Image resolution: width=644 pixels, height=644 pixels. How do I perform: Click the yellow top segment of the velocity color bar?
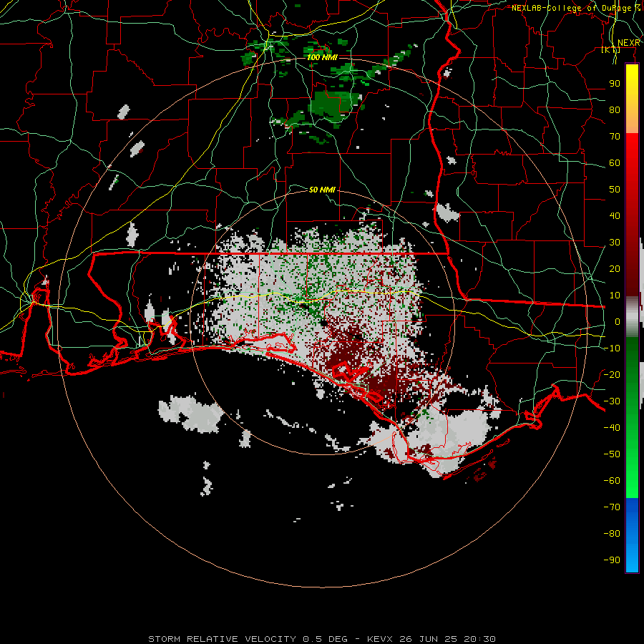coord(632,99)
